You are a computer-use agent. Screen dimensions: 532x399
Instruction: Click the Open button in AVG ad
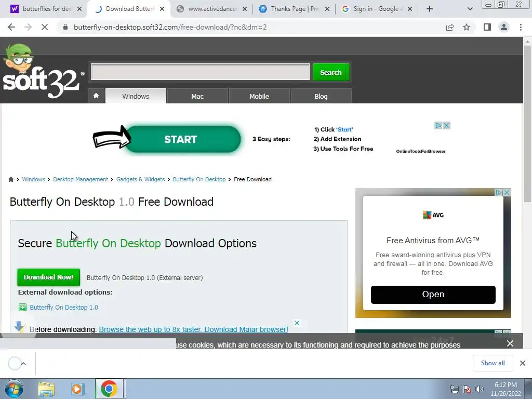[433, 295]
